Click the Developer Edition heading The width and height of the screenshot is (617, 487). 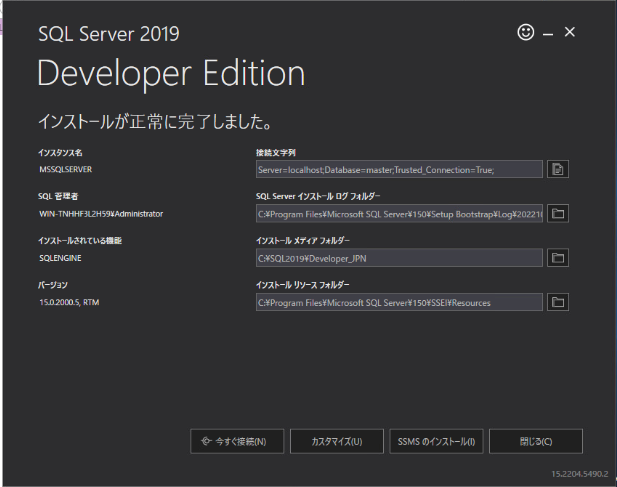pyautogui.click(x=171, y=74)
